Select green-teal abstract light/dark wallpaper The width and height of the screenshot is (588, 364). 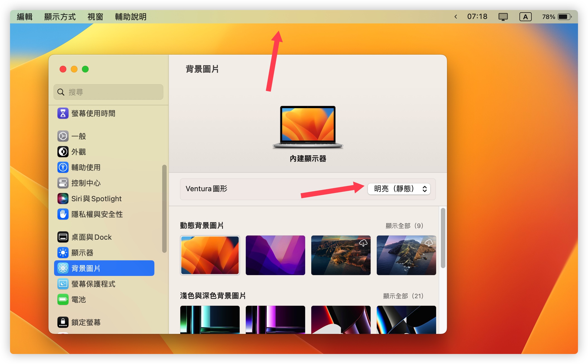[x=210, y=320]
